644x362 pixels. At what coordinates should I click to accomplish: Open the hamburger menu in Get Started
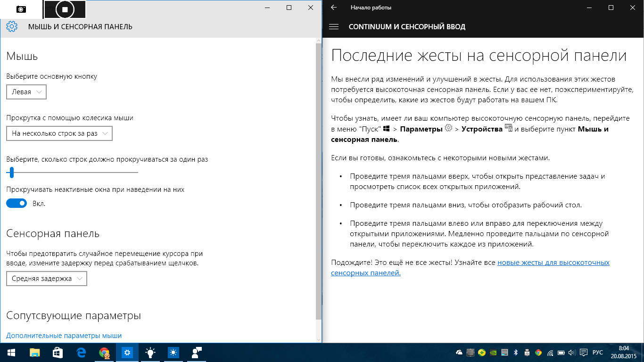click(x=334, y=27)
